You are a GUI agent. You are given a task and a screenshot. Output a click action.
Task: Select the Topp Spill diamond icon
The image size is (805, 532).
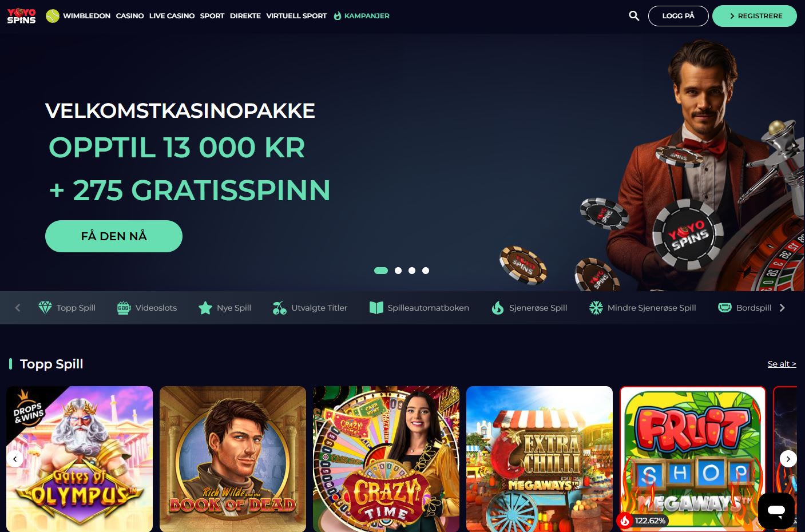tap(45, 308)
